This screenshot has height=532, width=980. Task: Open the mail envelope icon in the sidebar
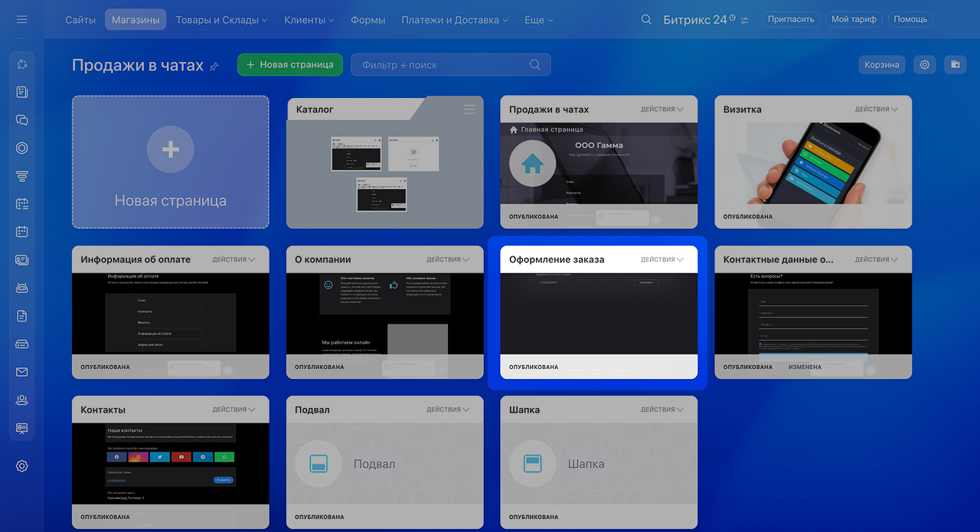tap(21, 372)
